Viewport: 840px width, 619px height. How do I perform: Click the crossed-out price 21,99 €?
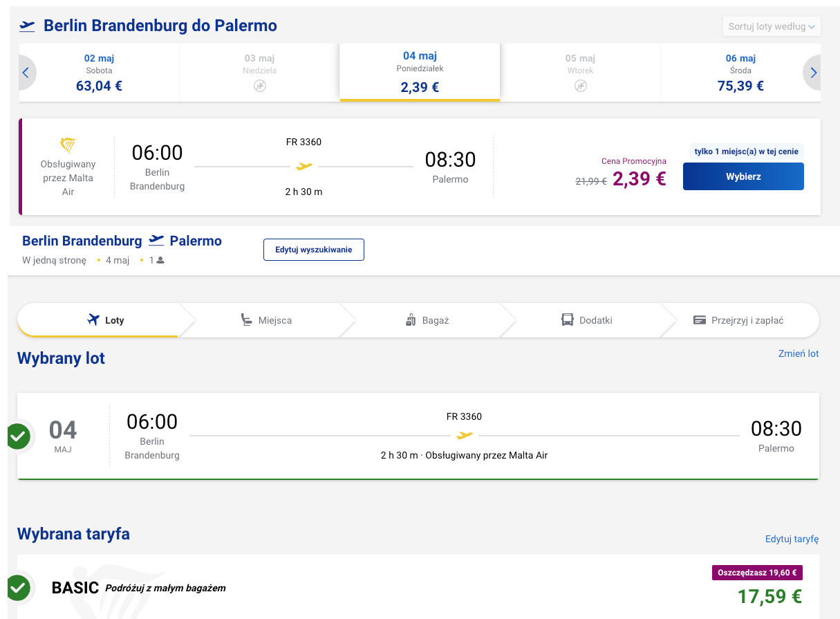591,181
